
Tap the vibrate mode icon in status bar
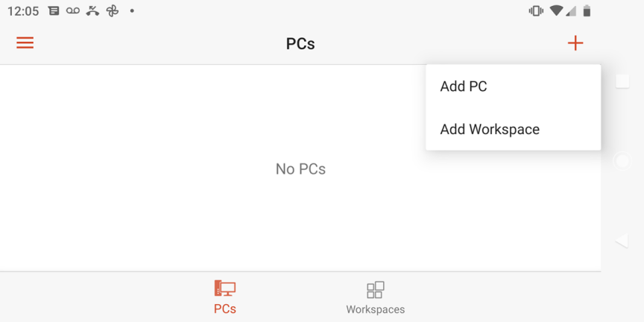coord(535,11)
